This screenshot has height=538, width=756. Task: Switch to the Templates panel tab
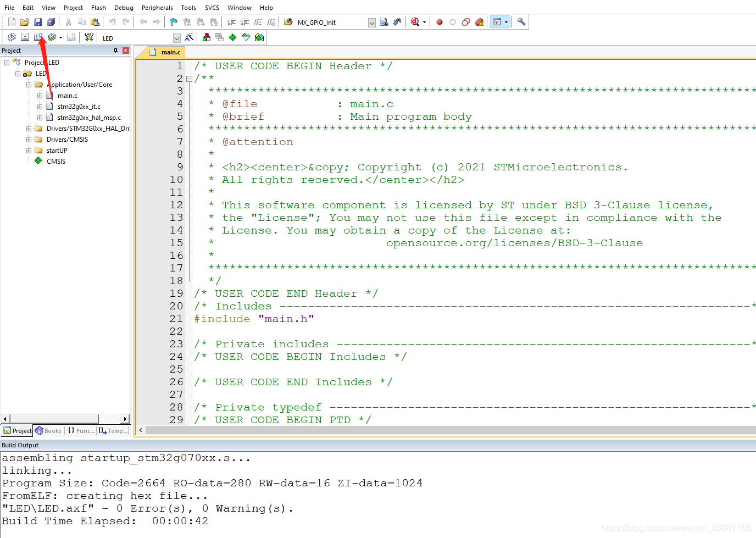click(x=113, y=431)
